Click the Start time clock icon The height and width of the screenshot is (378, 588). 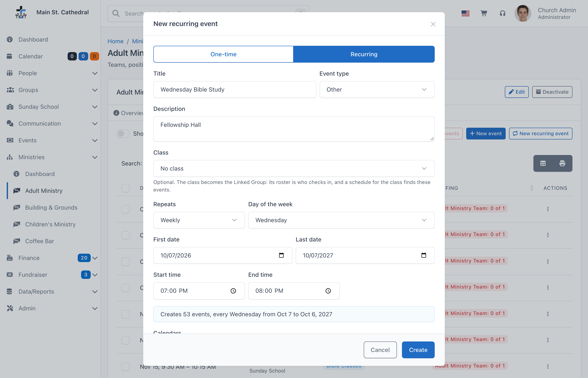tap(233, 291)
